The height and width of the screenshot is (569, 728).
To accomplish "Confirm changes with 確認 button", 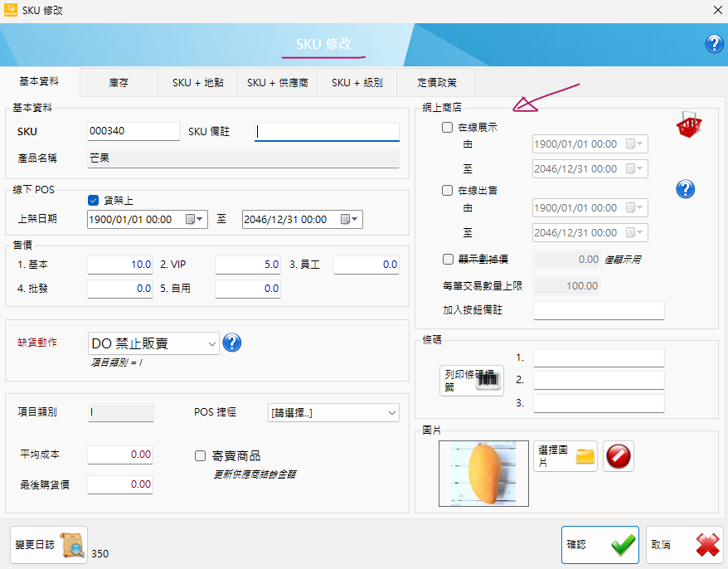I will tap(599, 545).
